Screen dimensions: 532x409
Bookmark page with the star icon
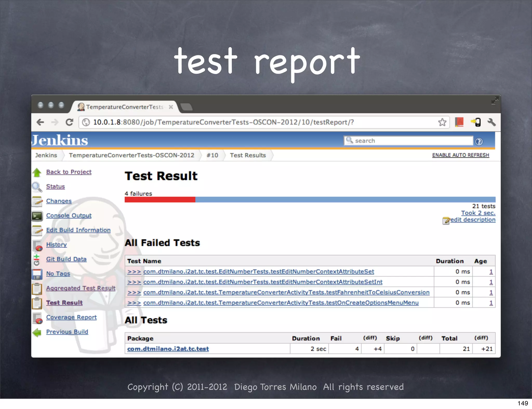(442, 122)
